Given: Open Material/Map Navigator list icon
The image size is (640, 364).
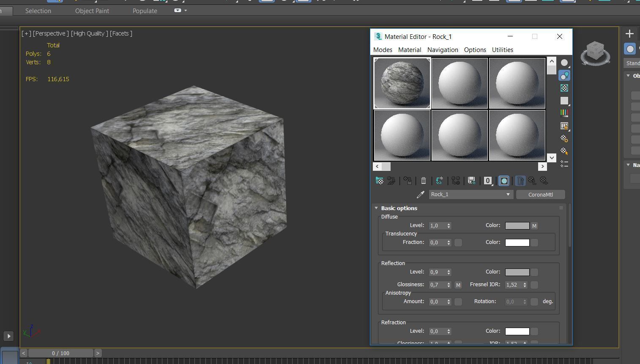Looking at the screenshot, I should click(564, 164).
